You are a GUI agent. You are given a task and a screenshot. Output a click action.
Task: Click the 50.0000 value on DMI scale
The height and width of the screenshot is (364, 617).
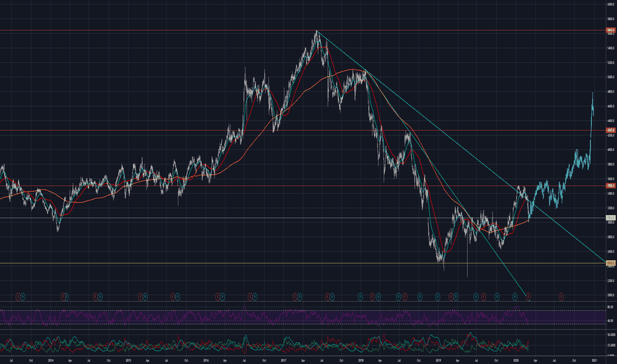(611, 335)
